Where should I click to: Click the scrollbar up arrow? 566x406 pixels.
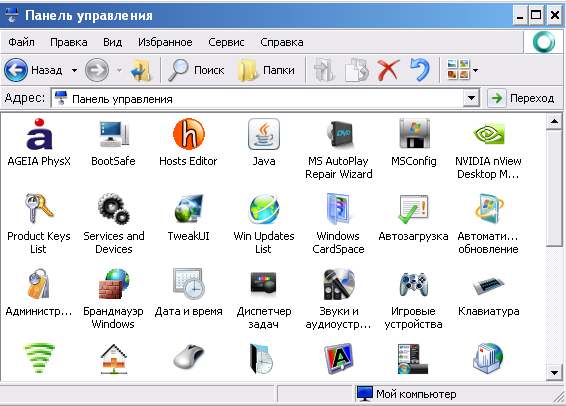point(554,122)
